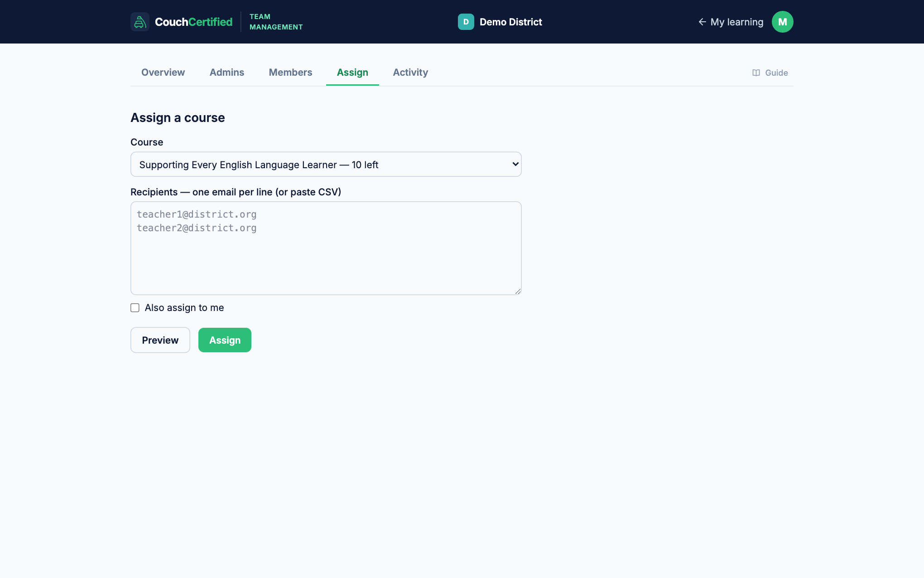The image size is (924, 578).
Task: Go to the Activity tab
Action: [410, 73]
